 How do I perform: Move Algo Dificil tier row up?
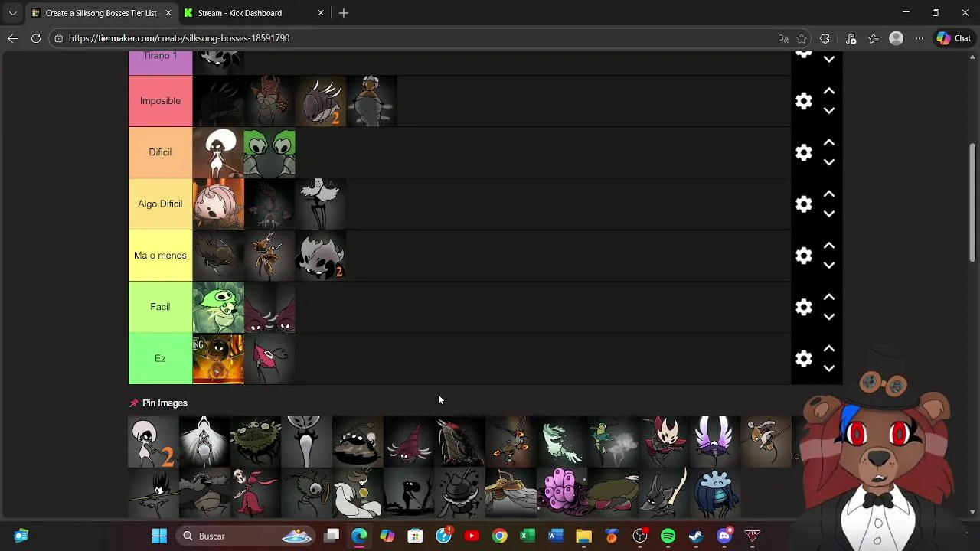point(828,194)
